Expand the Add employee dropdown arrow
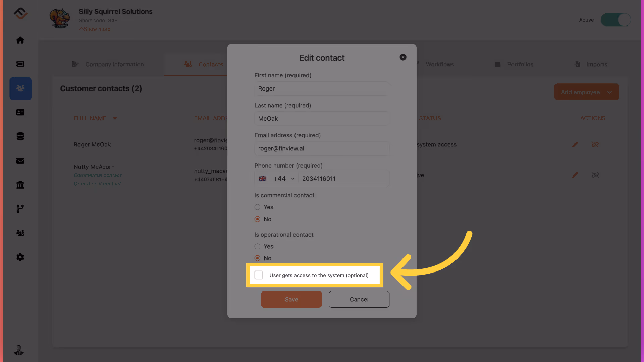644x362 pixels. (x=609, y=92)
